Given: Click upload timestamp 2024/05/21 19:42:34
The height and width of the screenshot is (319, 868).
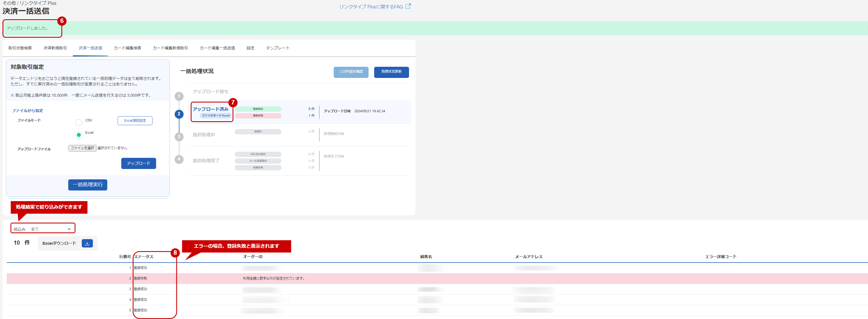Looking at the screenshot, I should (x=370, y=111).
